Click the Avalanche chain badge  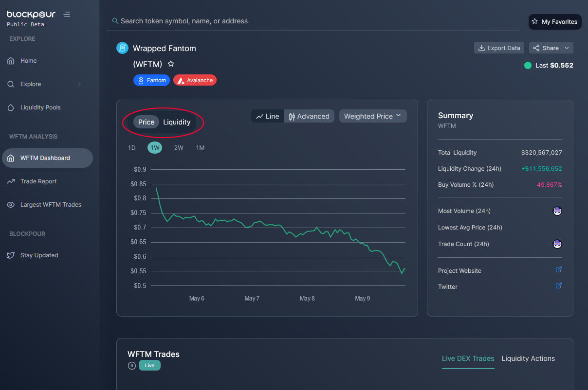(195, 80)
